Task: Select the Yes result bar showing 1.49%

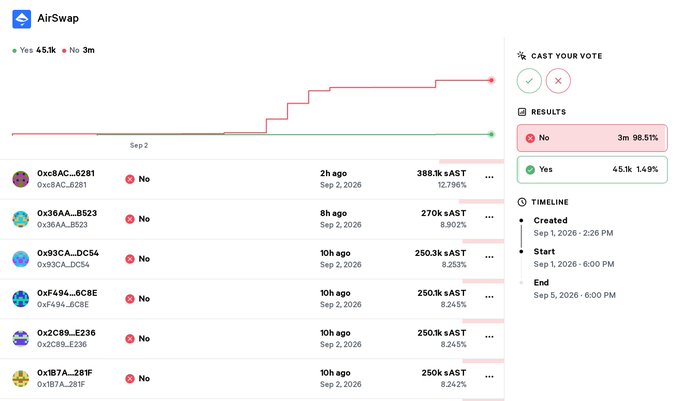Action: tap(592, 170)
